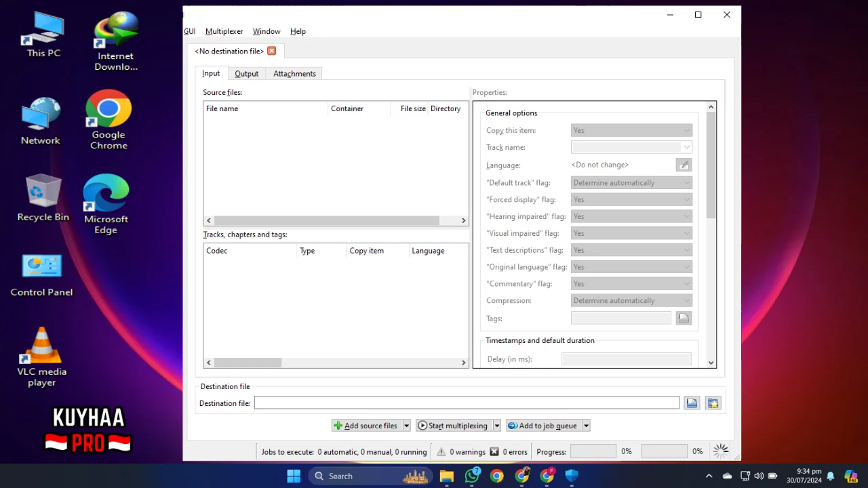The image size is (868, 488).
Task: Open Windows Security shield in taskbar
Action: pos(572,476)
